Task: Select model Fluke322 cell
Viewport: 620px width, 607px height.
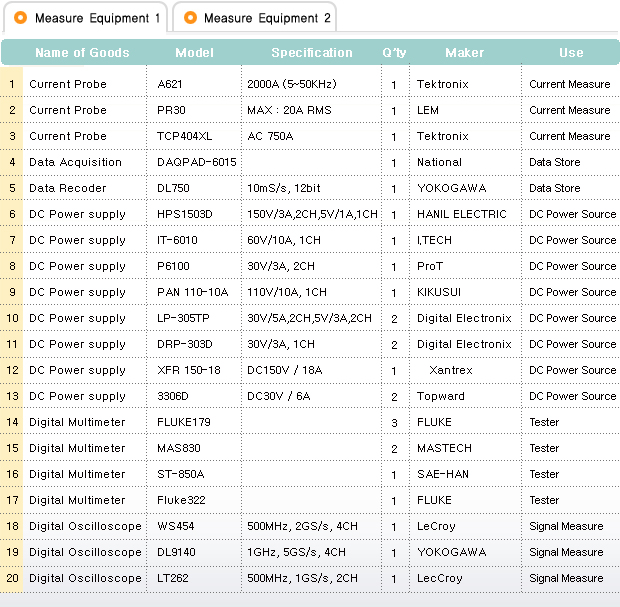Action: pyautogui.click(x=181, y=500)
